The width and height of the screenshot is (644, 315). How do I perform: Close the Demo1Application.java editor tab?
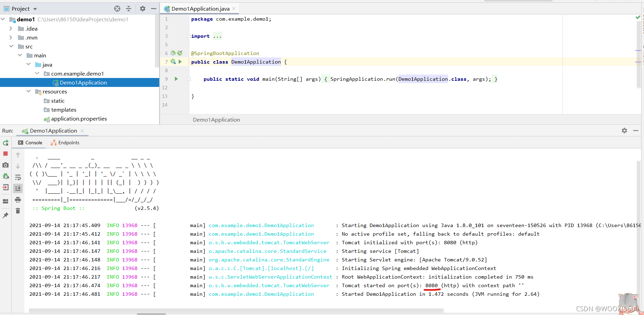(x=234, y=9)
